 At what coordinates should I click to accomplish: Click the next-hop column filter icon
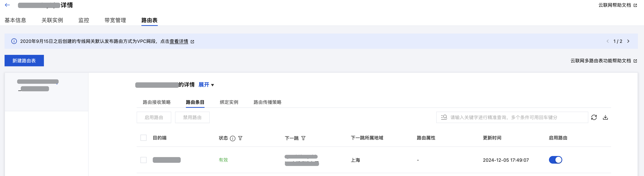click(303, 138)
